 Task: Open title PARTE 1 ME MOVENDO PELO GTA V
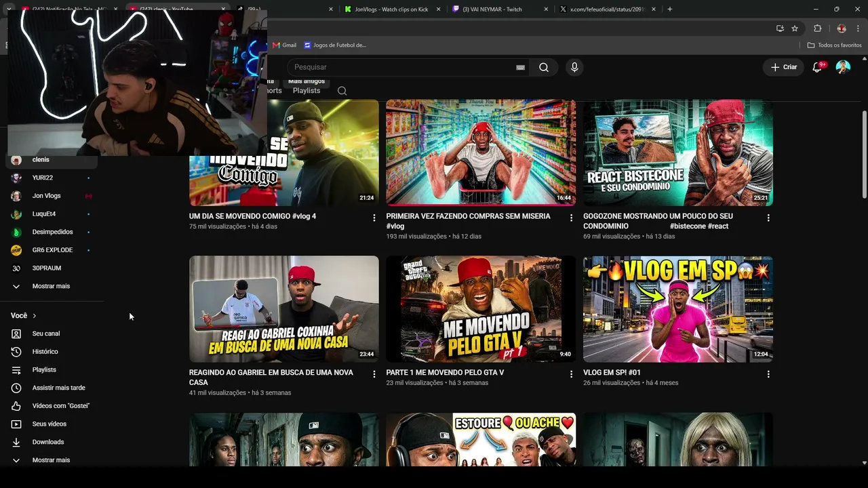445,373
